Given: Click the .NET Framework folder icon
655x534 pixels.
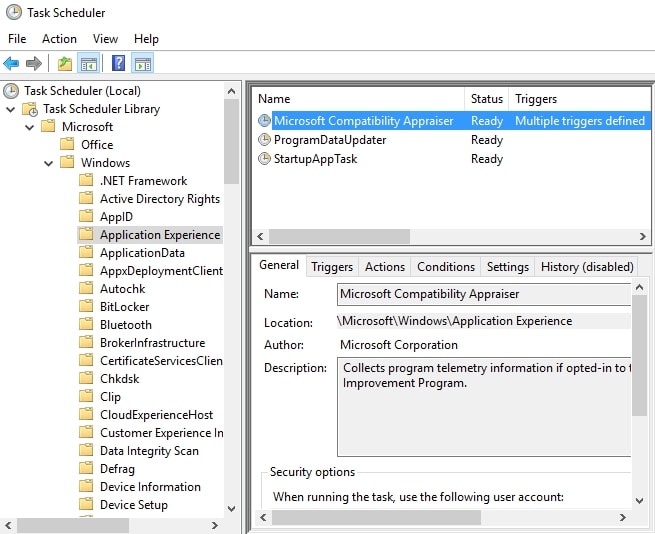Looking at the screenshot, I should point(86,180).
